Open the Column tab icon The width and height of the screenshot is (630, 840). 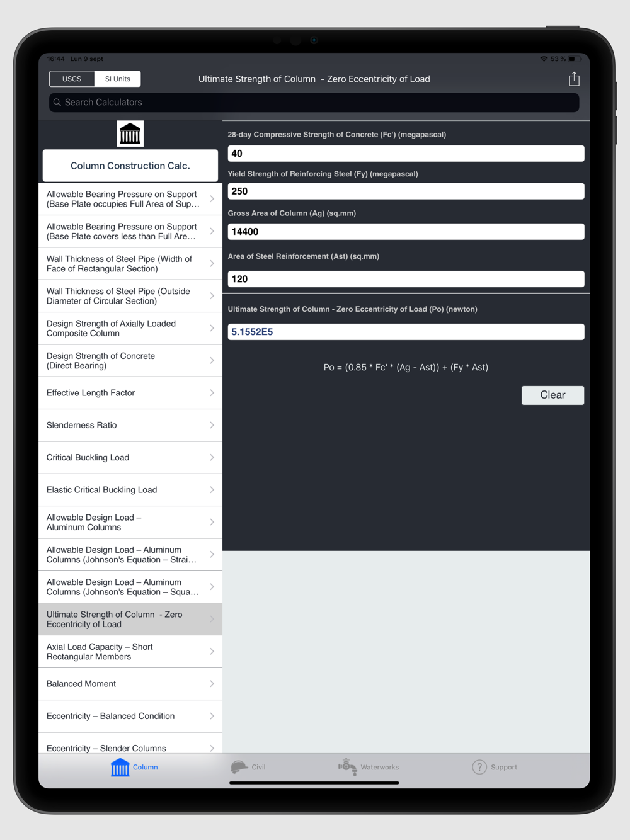coord(120,767)
